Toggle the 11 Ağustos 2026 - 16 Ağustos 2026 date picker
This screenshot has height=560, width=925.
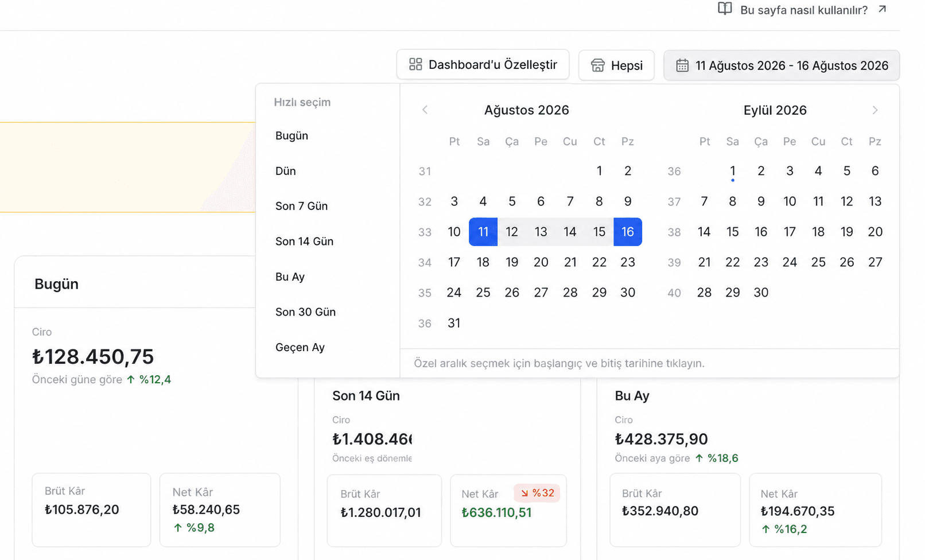click(x=782, y=65)
